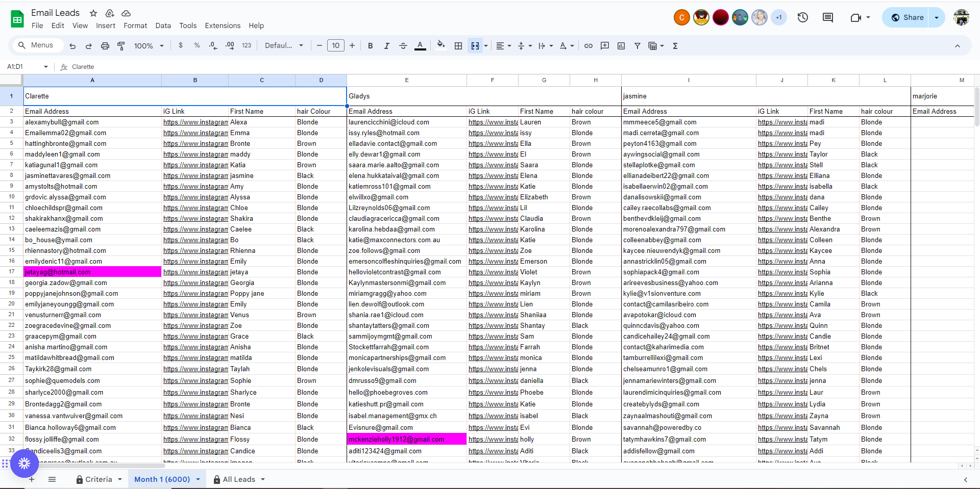
Task: Expand the Share options arrow
Action: click(937, 17)
